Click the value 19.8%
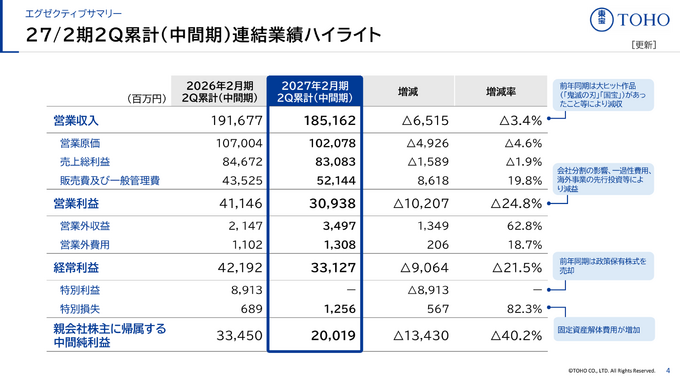 click(x=525, y=180)
